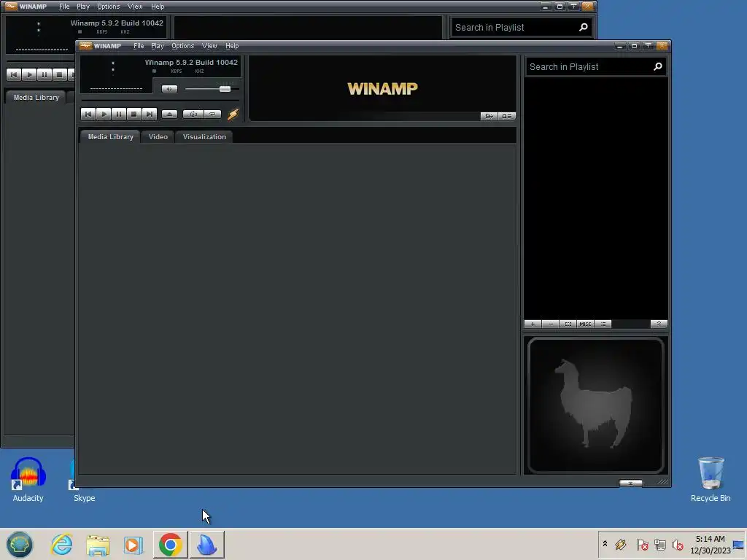
Task: Click Pause button in front Winamp window
Action: click(119, 114)
